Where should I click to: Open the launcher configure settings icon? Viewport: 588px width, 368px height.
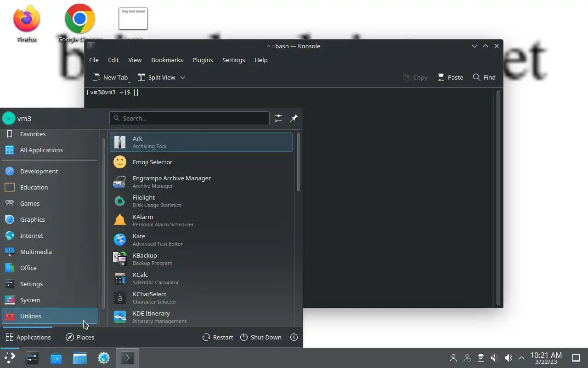click(x=278, y=118)
